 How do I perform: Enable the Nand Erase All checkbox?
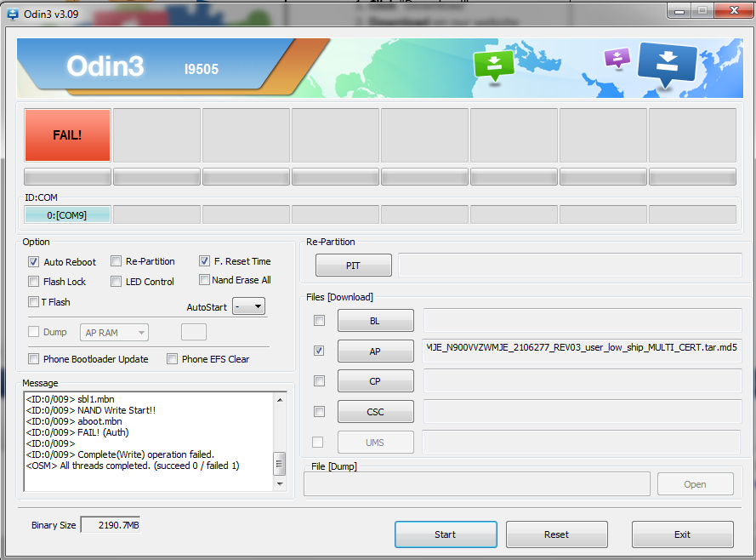(204, 280)
